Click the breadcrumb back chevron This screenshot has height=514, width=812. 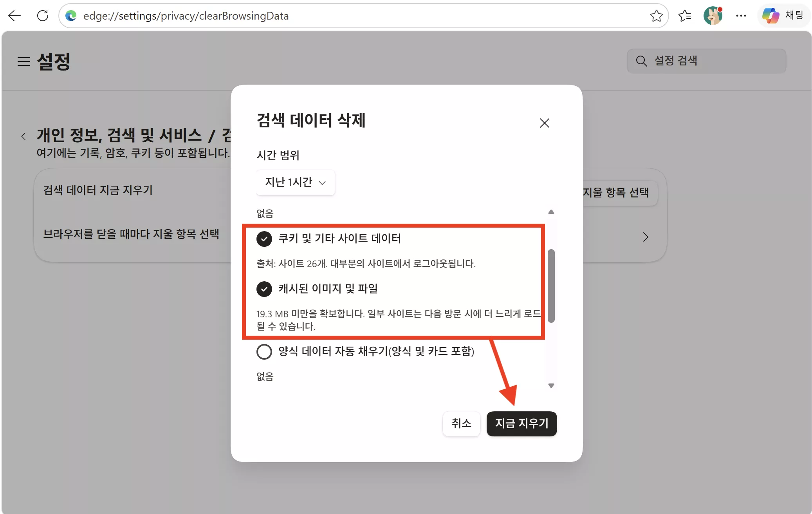[x=23, y=136]
